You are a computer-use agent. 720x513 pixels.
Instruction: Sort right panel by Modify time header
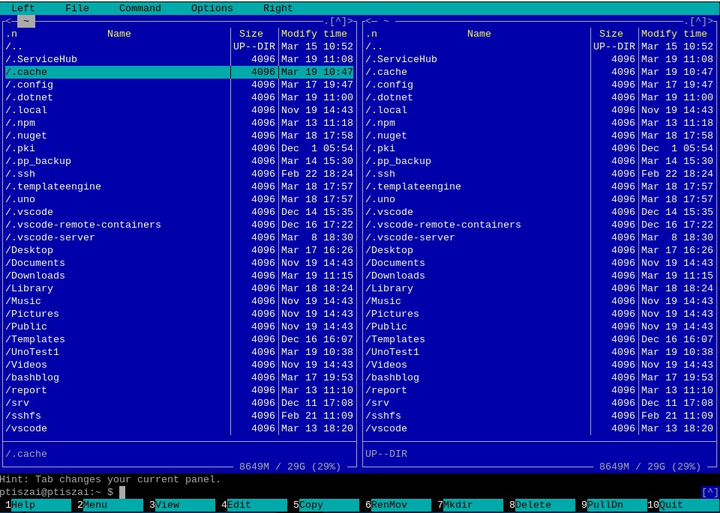click(674, 34)
